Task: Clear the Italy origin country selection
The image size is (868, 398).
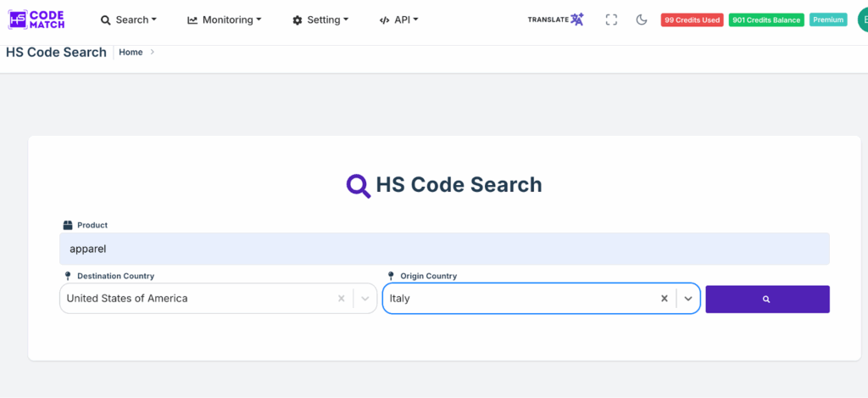Action: coord(665,299)
